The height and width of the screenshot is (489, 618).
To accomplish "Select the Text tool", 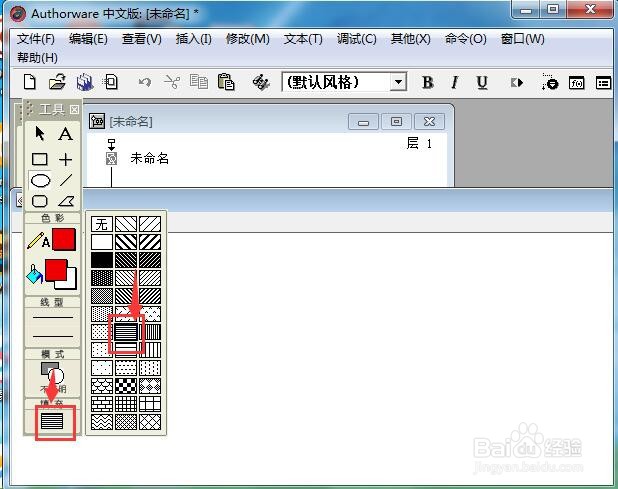I will click(x=65, y=134).
